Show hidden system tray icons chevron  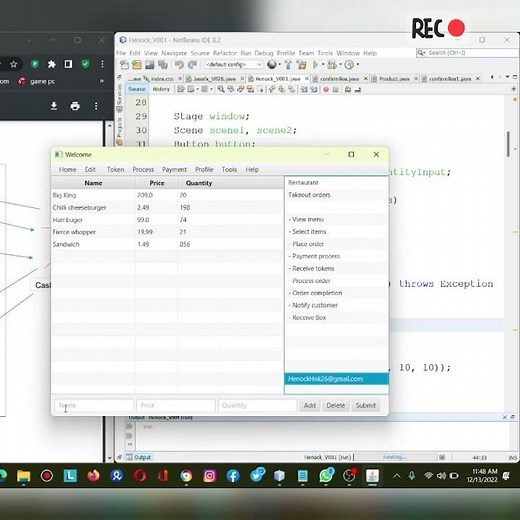(397, 476)
